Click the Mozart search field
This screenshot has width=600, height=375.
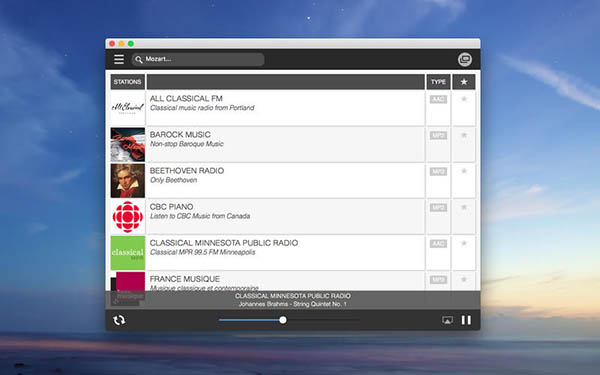(x=198, y=59)
